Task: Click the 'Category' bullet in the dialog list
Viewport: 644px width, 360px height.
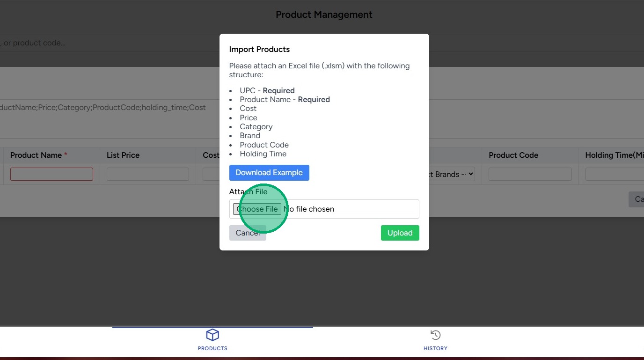Action: (256, 126)
